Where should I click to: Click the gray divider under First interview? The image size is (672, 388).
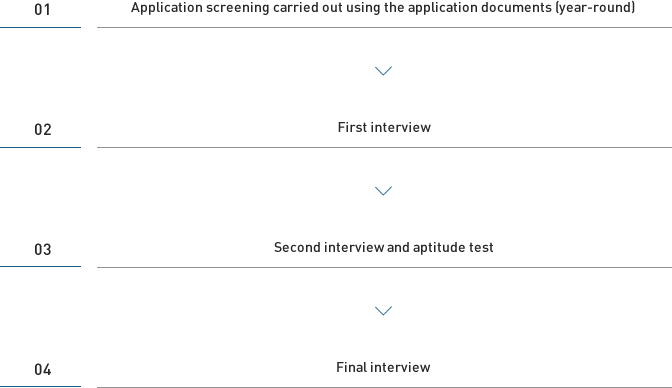(x=384, y=147)
